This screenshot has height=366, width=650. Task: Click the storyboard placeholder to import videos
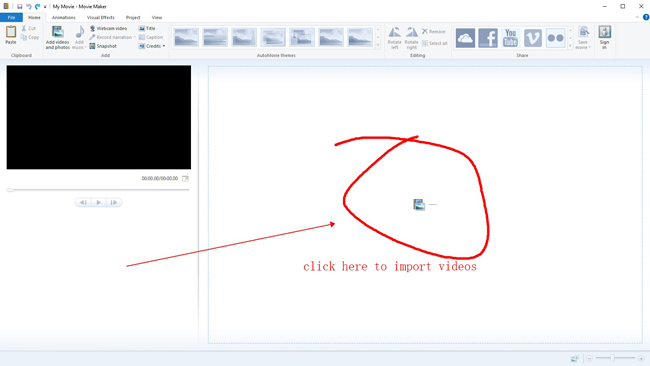(425, 204)
